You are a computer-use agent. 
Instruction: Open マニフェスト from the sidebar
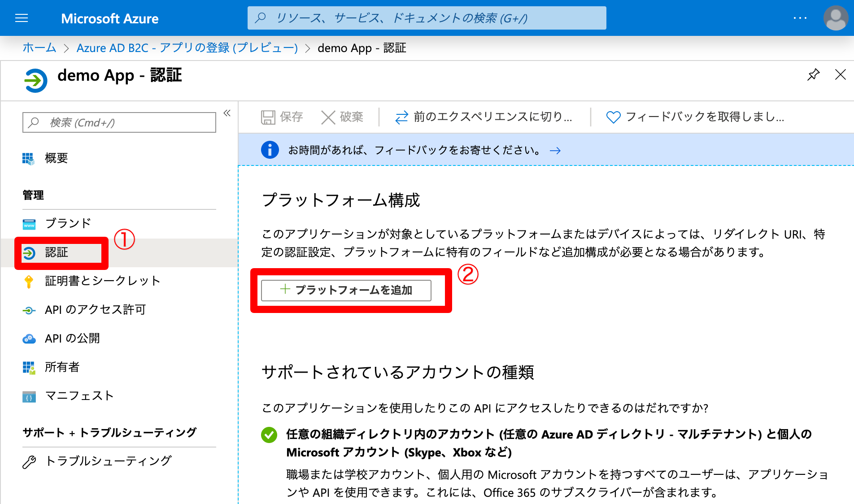(x=78, y=395)
